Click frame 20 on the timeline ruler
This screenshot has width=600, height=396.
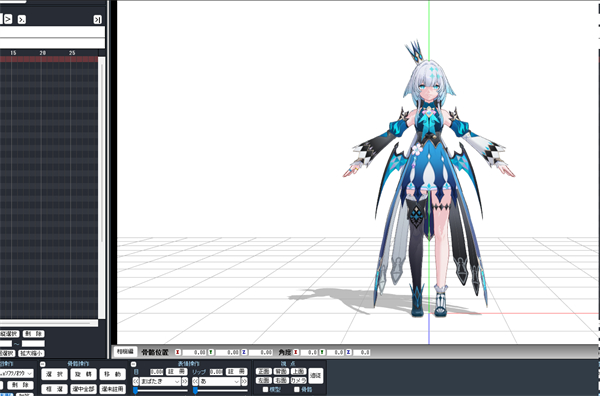(43, 53)
